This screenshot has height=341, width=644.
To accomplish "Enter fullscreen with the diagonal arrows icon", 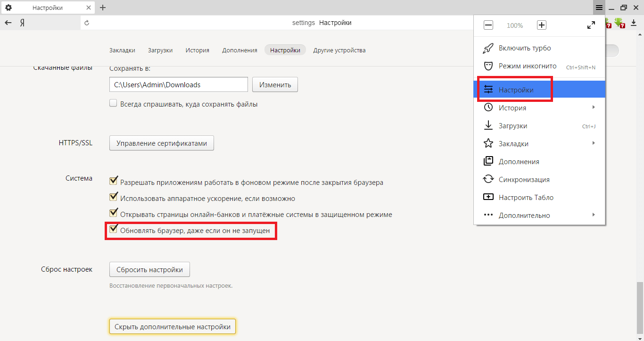I will [x=591, y=25].
